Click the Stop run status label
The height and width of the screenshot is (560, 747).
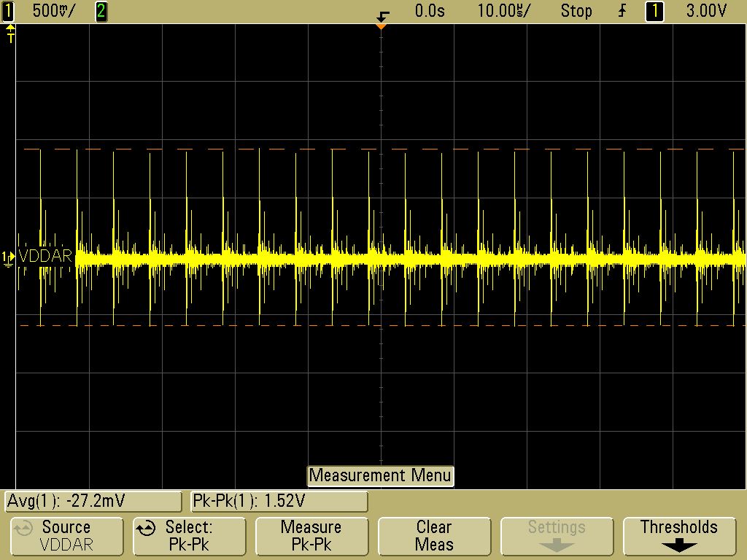click(576, 10)
